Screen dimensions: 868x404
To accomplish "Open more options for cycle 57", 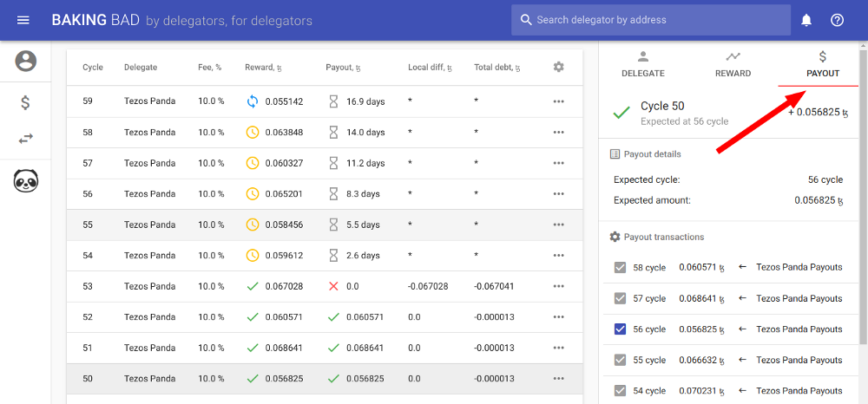I will coord(558,163).
